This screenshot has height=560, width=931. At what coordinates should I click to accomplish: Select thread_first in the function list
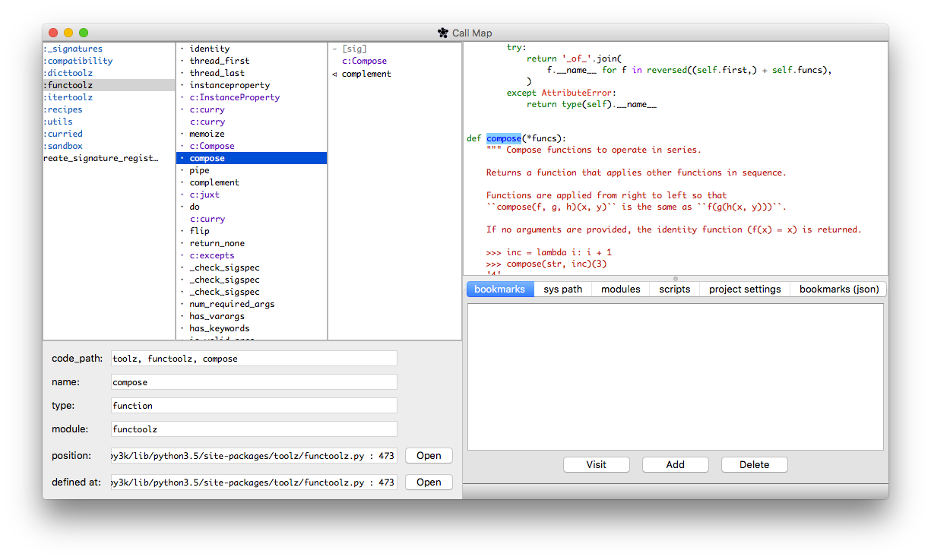click(x=252, y=61)
